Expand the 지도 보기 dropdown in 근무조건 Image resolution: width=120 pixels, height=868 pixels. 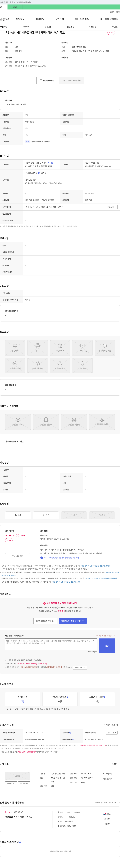(111, 207)
